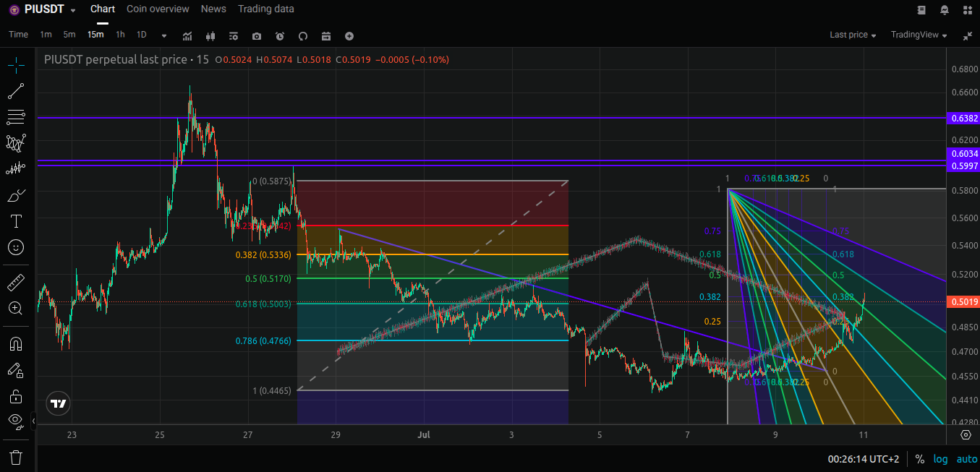Hide all drawings with eye icon
The height and width of the screenshot is (472, 980).
[x=16, y=421]
